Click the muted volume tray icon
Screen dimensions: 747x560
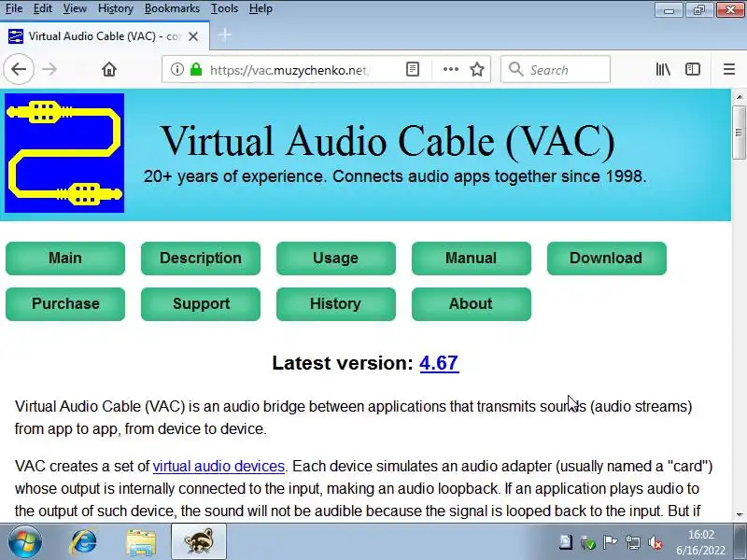656,542
